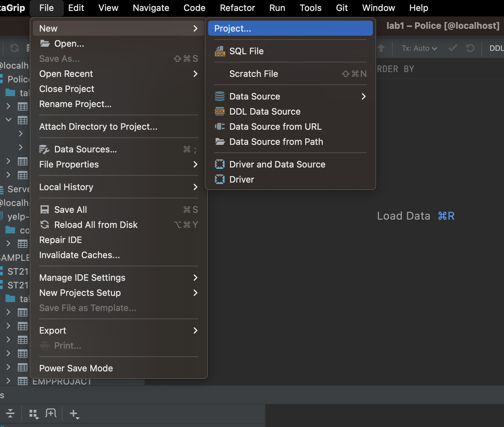Select Invalidate Caches...

[x=119, y=255]
